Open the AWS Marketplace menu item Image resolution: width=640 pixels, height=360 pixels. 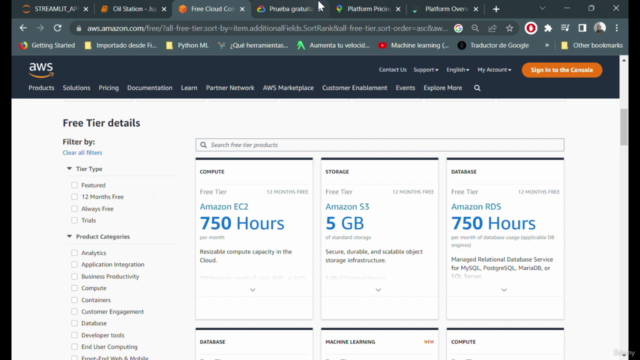(x=288, y=88)
